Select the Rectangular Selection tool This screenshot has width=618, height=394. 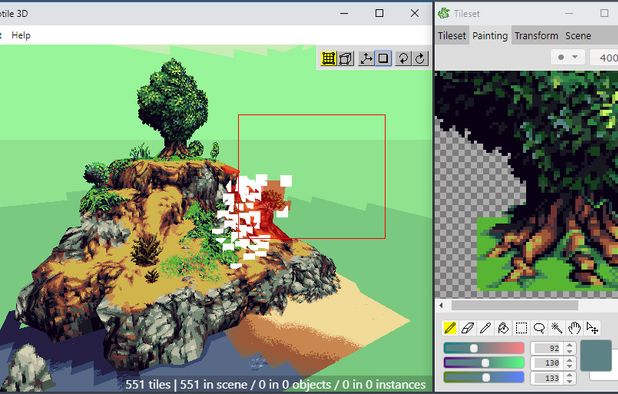coord(521,328)
